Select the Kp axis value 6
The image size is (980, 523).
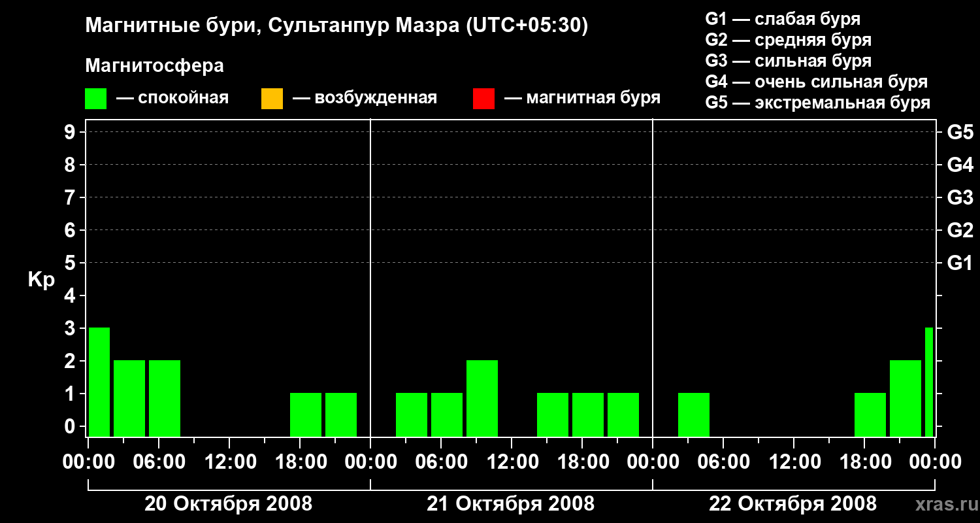71,231
